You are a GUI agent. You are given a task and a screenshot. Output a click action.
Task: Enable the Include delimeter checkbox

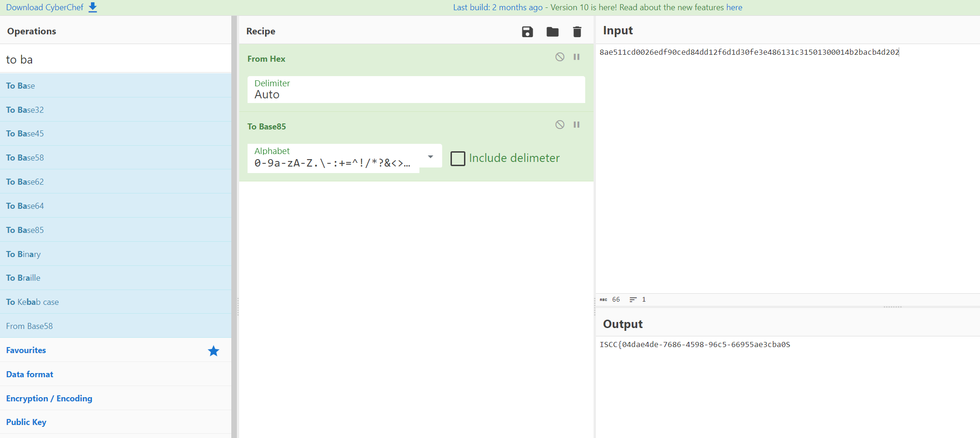(x=458, y=158)
